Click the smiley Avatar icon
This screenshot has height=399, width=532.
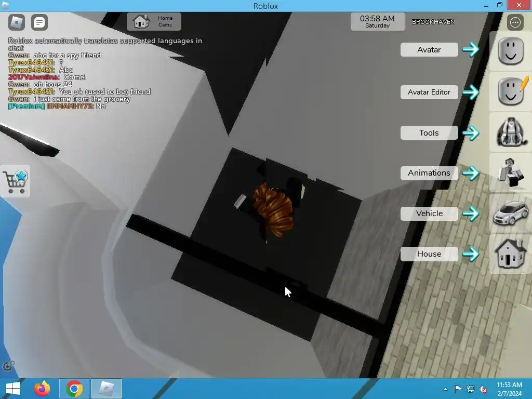(x=510, y=51)
